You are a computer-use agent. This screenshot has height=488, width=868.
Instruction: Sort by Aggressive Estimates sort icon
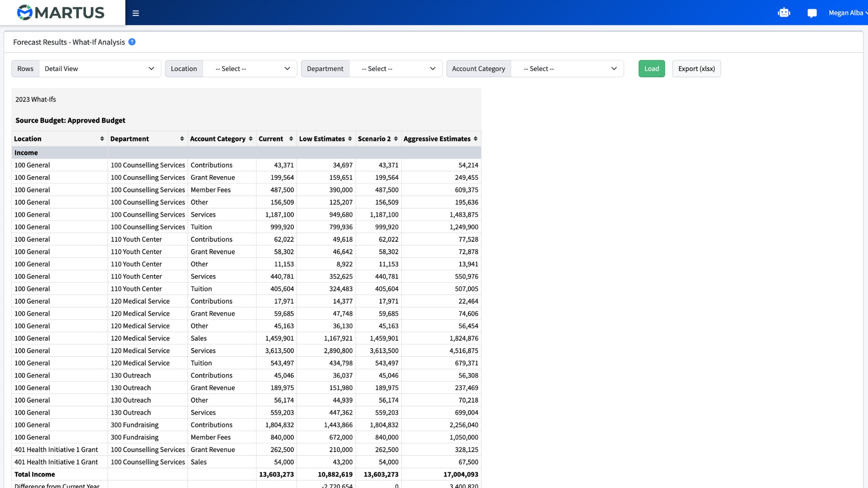(476, 139)
